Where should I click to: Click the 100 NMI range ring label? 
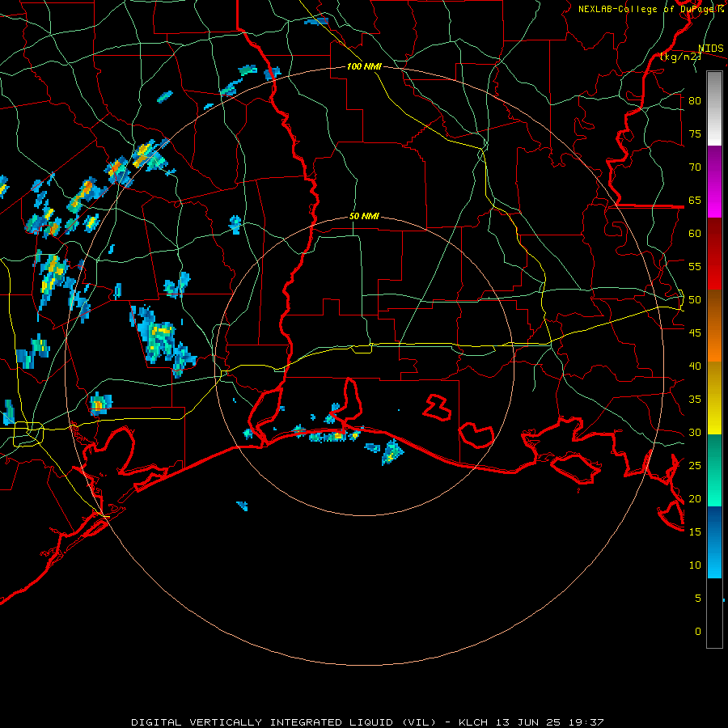[364, 66]
